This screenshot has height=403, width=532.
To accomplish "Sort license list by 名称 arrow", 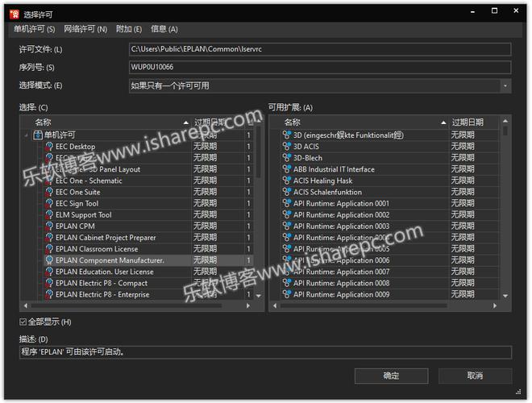I will click(185, 123).
